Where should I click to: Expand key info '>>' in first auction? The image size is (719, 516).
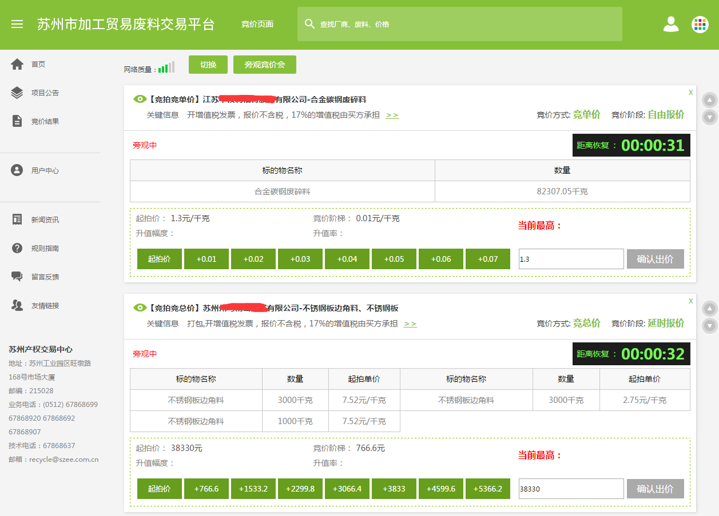pyautogui.click(x=392, y=115)
